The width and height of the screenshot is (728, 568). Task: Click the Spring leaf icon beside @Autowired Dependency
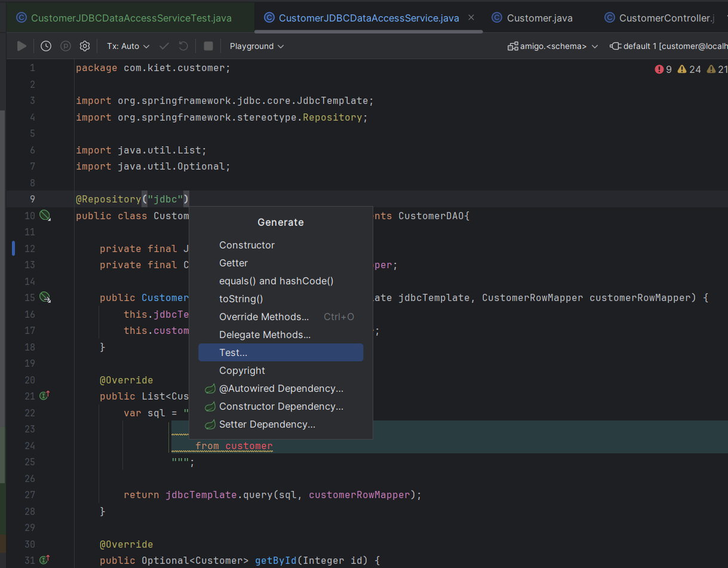[210, 388]
